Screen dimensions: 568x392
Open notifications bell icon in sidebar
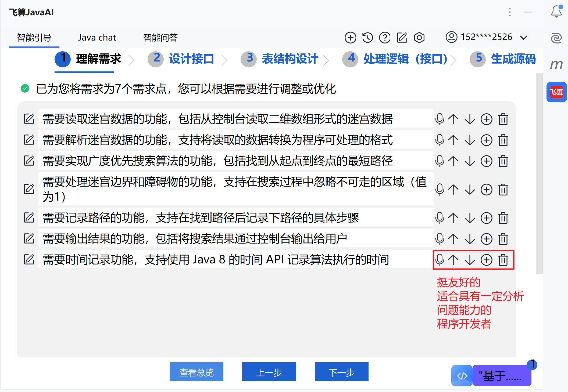pos(556,12)
